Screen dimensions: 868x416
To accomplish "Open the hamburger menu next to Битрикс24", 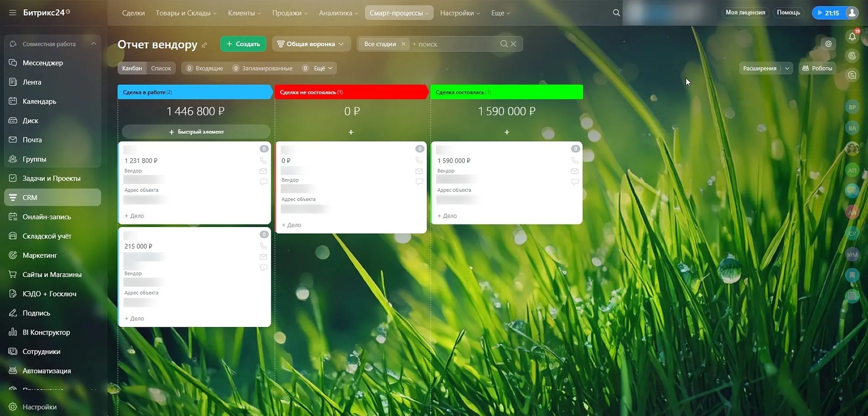I will (x=13, y=13).
